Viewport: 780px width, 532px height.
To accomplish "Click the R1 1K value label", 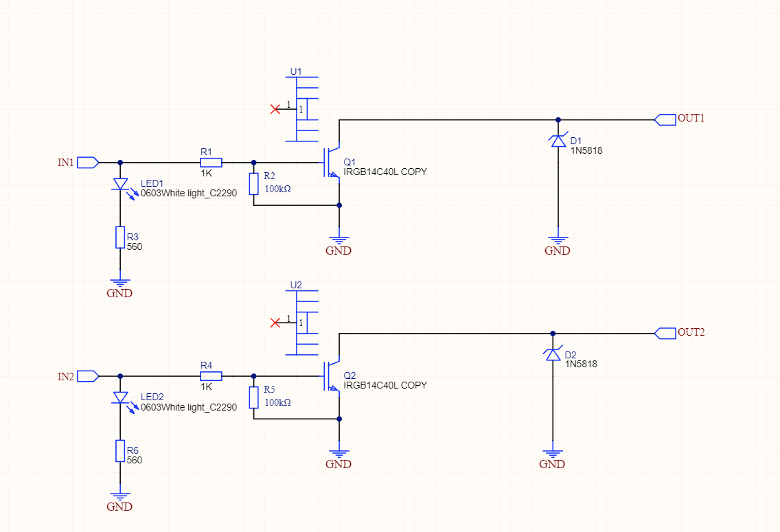I will pos(207,174).
